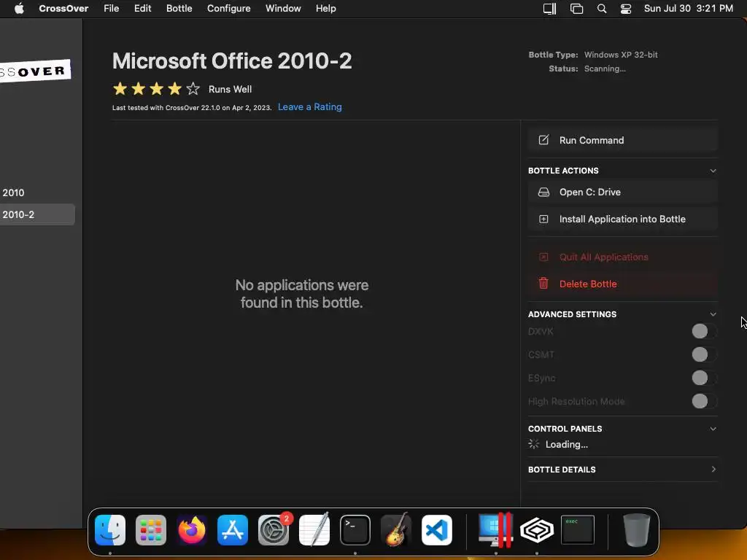Screen dimensions: 747x560
Task: Expand the Bottle Details section
Action: (713, 470)
